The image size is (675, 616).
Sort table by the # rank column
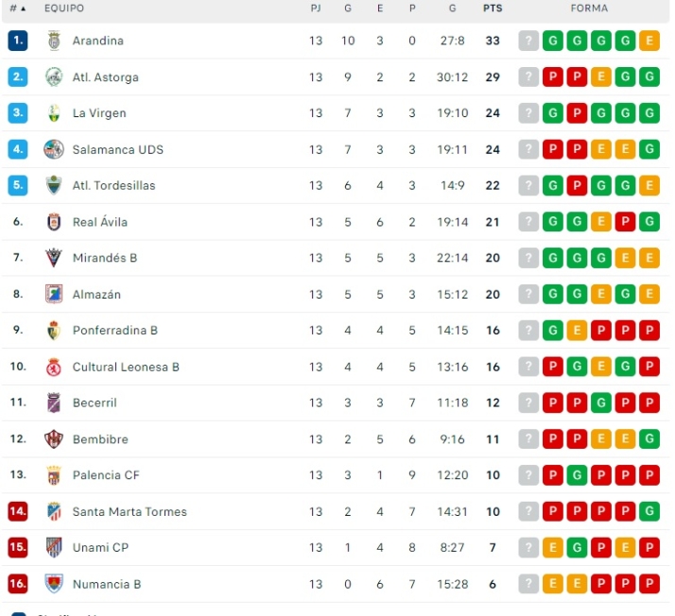click(x=17, y=9)
